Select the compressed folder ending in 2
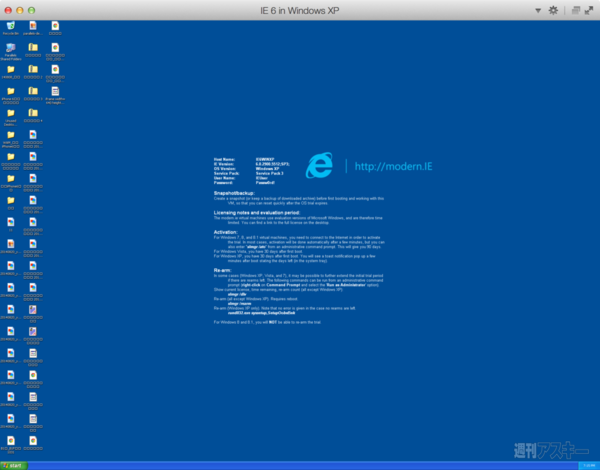600x470 pixels. coord(33,72)
